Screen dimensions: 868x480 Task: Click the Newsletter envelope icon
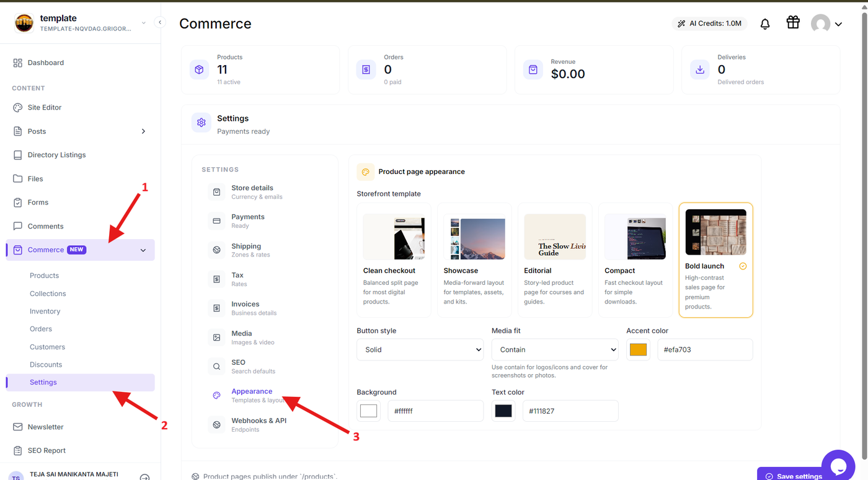click(17, 427)
